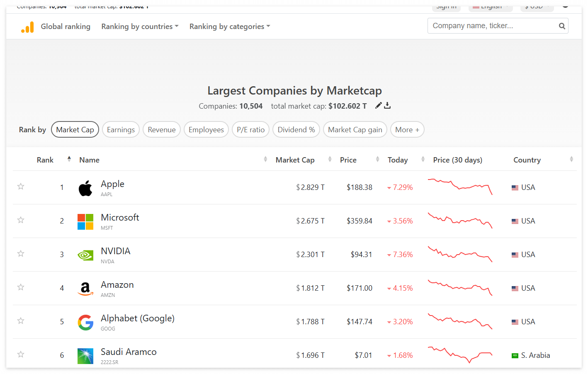Open the Saudi Aramco company link
Viewport: 588px width, 374px height.
point(129,352)
